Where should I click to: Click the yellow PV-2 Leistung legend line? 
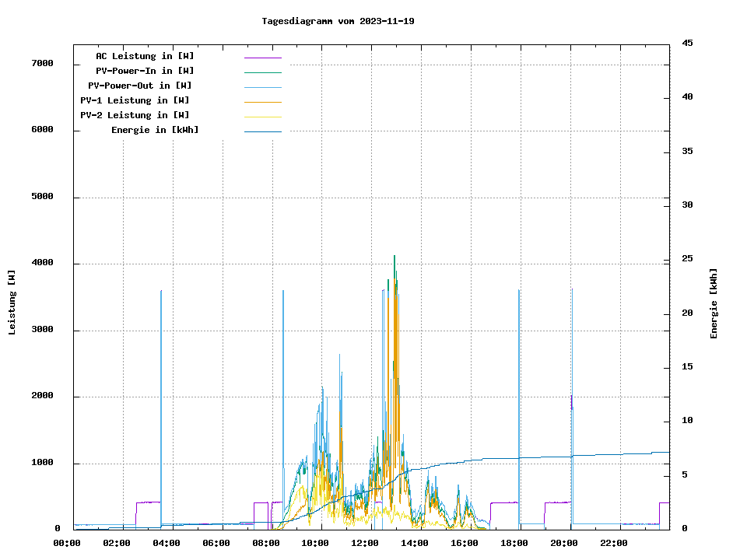click(262, 116)
